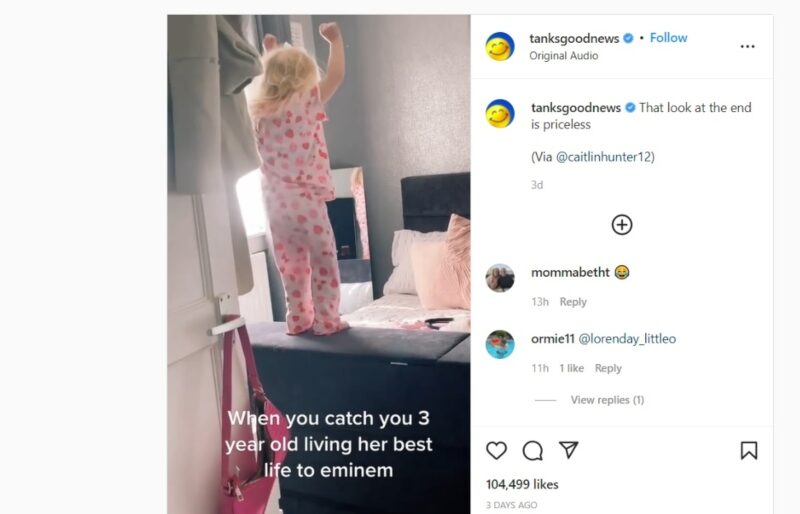
Task: Open the three-dot more options menu
Action: click(x=747, y=46)
